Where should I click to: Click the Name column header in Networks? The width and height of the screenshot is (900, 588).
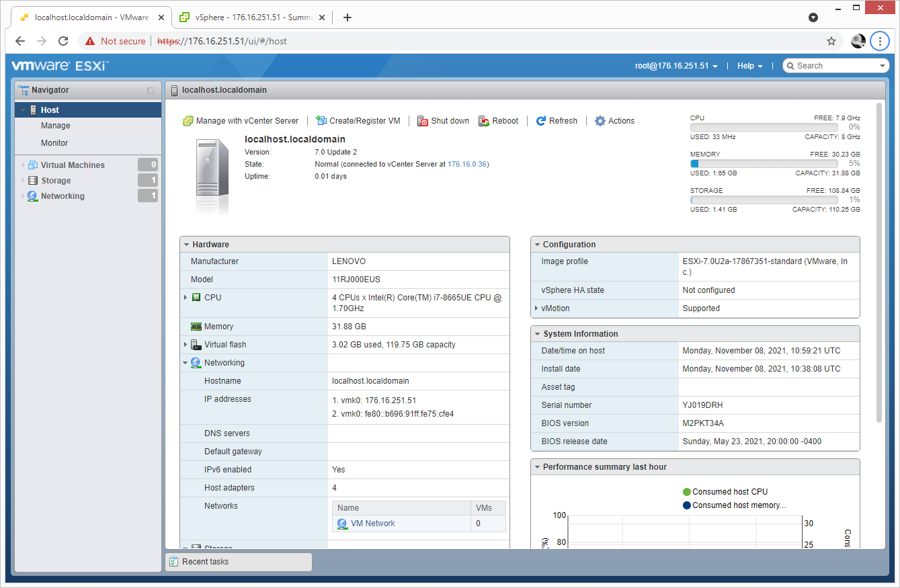tap(401, 508)
